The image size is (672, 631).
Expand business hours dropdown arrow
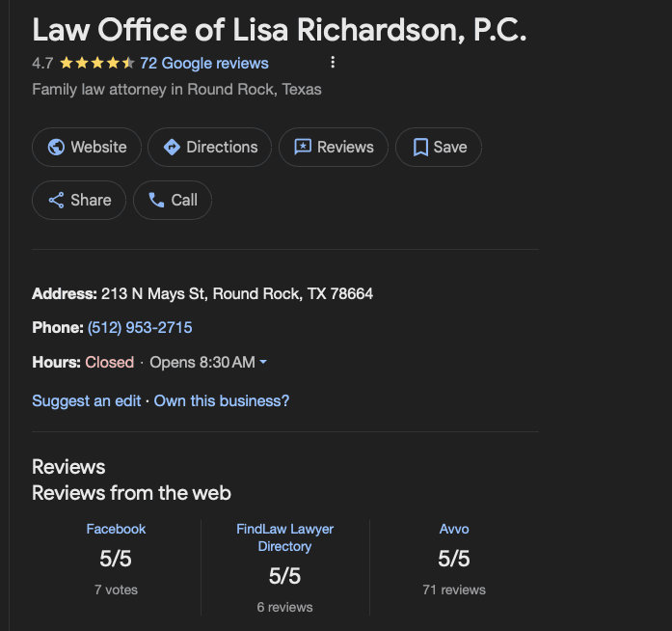pyautogui.click(x=263, y=363)
